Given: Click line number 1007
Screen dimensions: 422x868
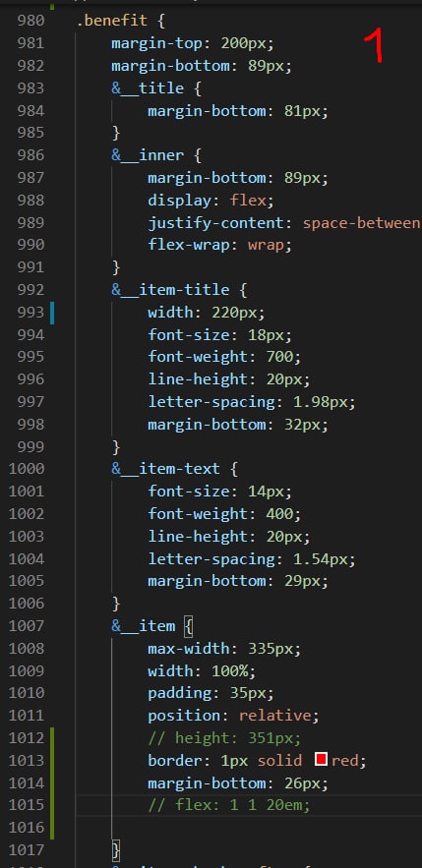Looking at the screenshot, I should pyautogui.click(x=27, y=626).
